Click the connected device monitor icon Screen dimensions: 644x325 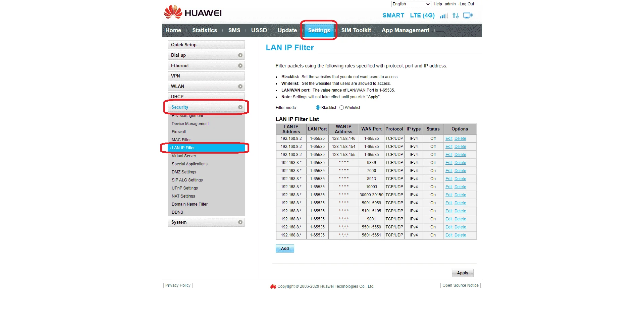468,15
